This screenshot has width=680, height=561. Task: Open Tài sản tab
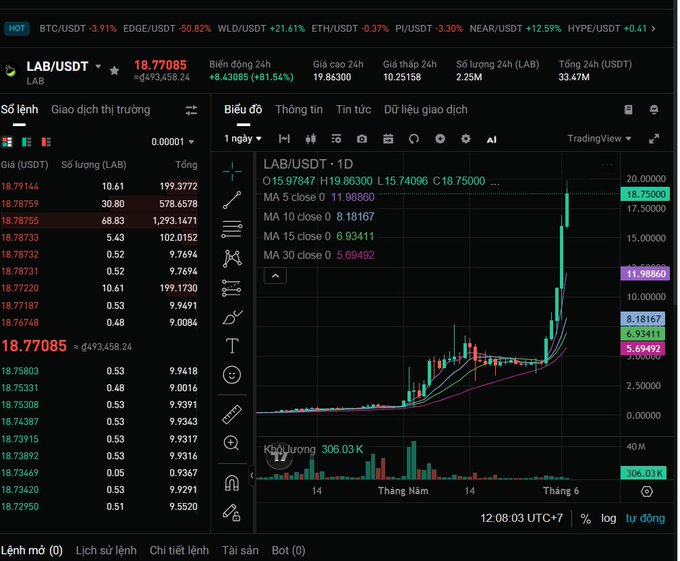(x=240, y=551)
